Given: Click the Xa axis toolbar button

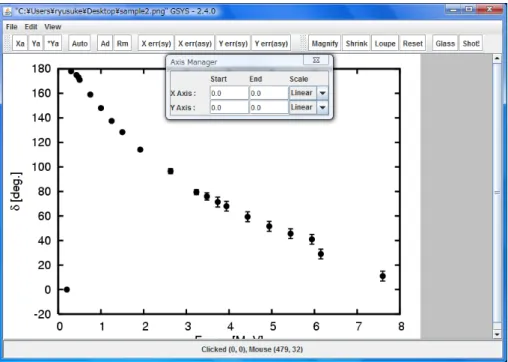Looking at the screenshot, I should 20,43.
